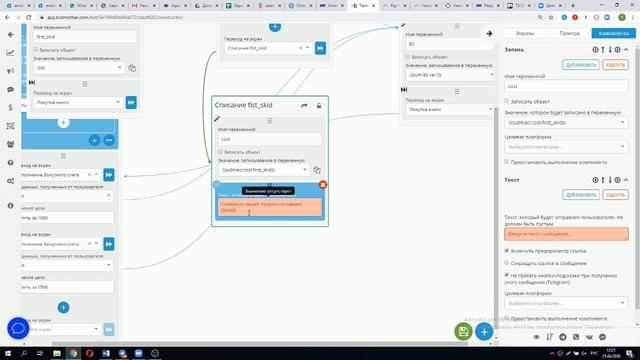Click the orange message text input in right panel
The height and width of the screenshot is (360, 640).
pyautogui.click(x=566, y=234)
